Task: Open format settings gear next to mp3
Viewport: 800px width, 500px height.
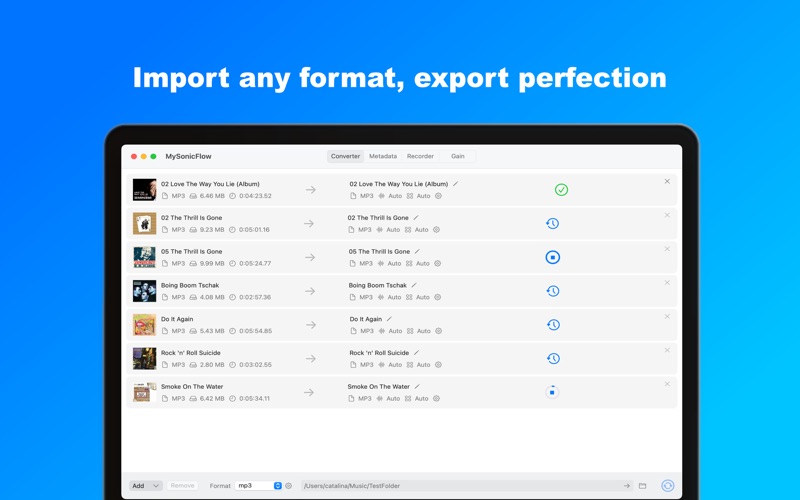Action: 289,486
